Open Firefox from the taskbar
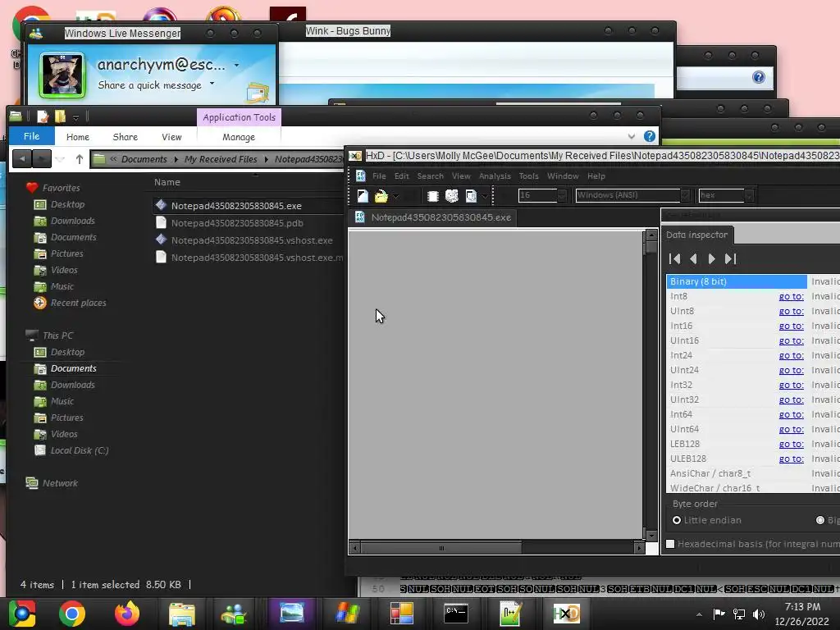840x630 pixels. pyautogui.click(x=127, y=614)
